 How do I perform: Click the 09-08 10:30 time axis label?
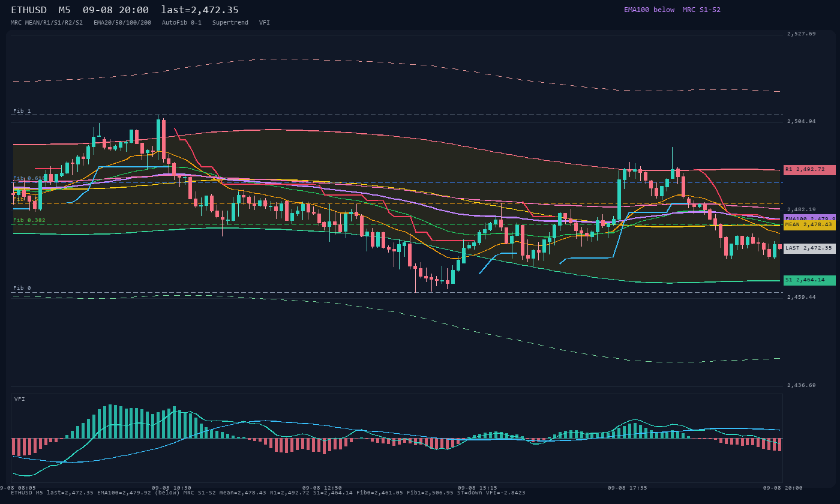click(172, 488)
